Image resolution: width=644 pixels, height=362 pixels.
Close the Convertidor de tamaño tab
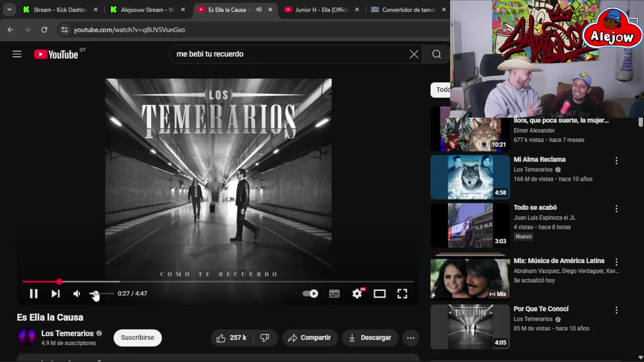point(444,10)
